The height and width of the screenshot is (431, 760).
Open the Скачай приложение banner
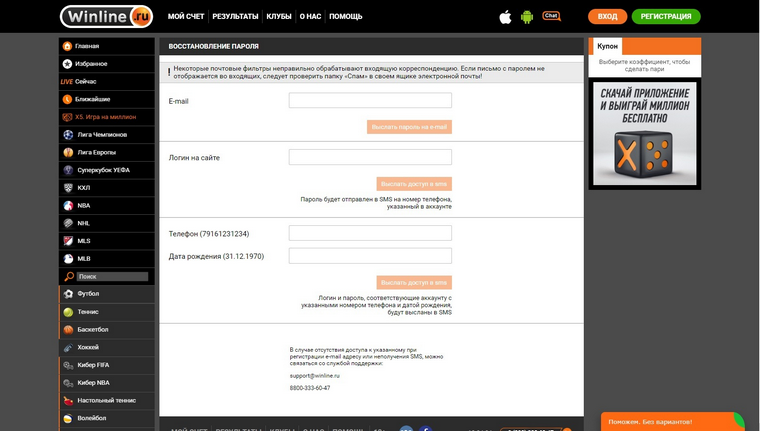point(645,133)
